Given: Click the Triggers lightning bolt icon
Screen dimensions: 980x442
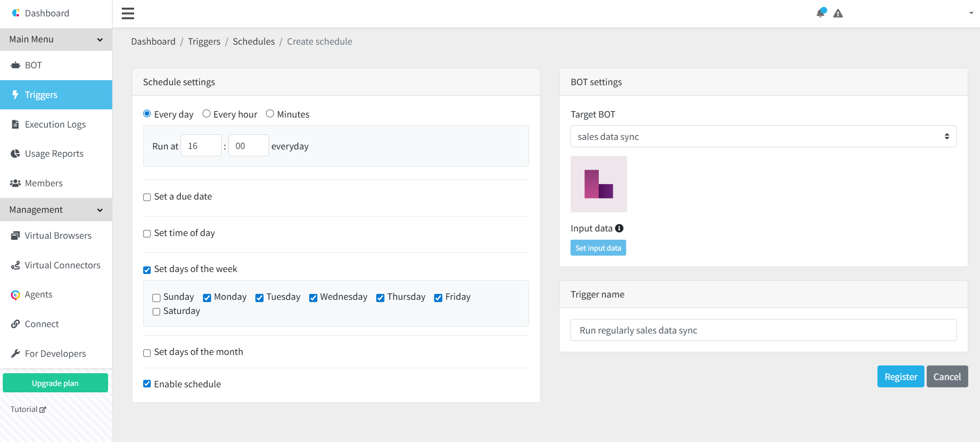Looking at the screenshot, I should [x=16, y=95].
